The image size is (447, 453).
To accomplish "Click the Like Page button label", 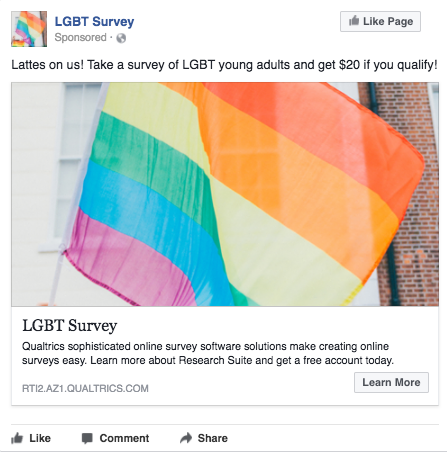I will [x=388, y=21].
